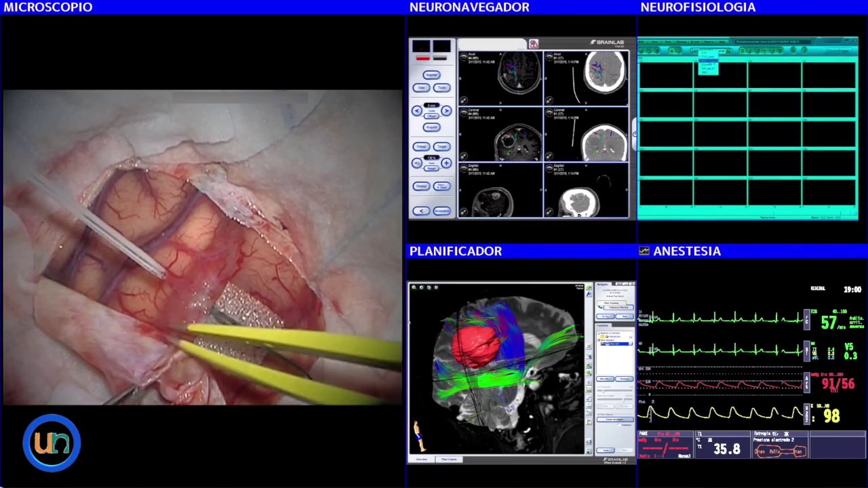Click the wrench icon in planner sidebar toolbar

pyautogui.click(x=589, y=295)
